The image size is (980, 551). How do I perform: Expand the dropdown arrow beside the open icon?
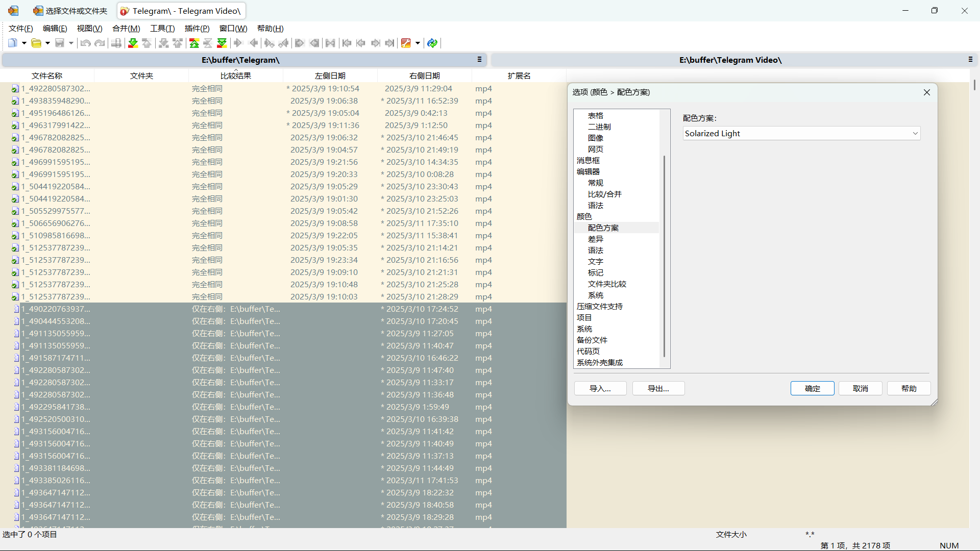(48, 43)
